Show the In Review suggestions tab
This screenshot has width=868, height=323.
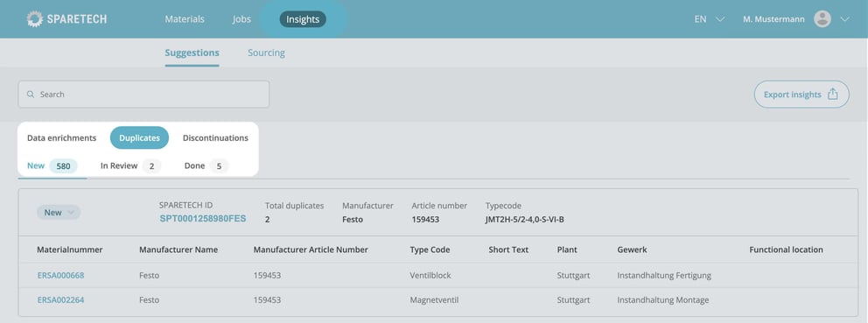click(x=130, y=165)
